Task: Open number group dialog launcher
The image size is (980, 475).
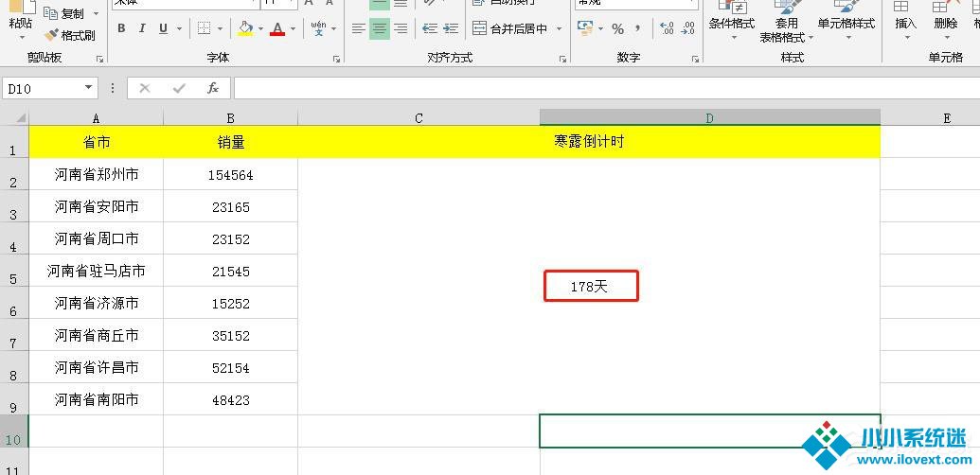Action: [x=695, y=59]
